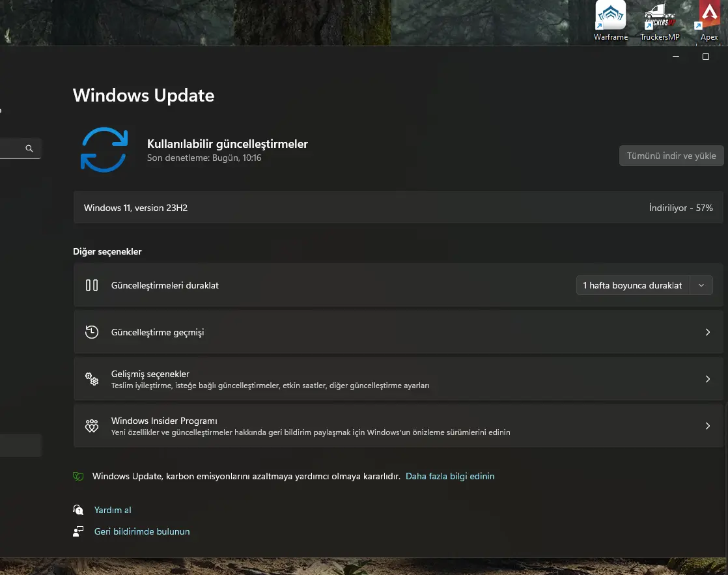Click the Yardım al help bubble icon
This screenshot has height=575, width=728.
coord(78,510)
